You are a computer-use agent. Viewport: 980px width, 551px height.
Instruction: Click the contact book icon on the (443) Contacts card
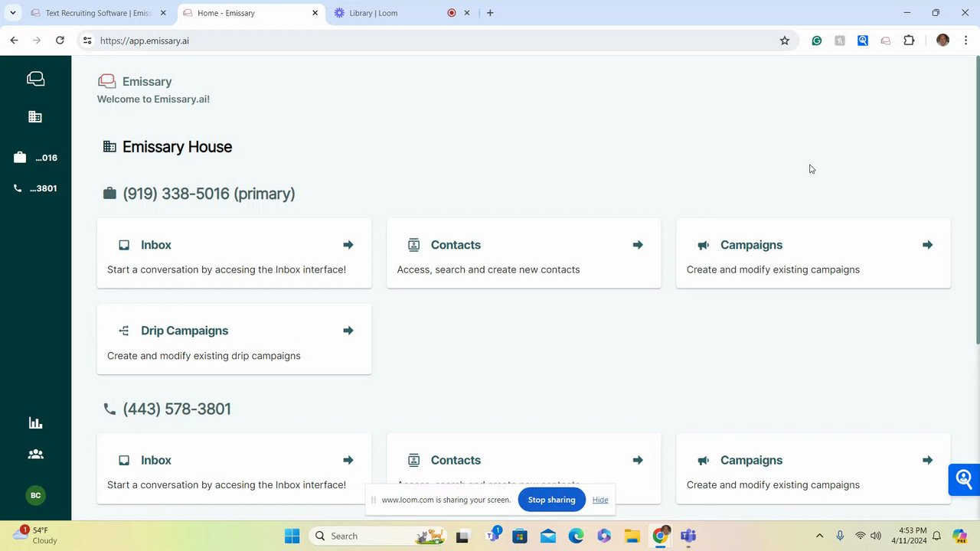414,460
